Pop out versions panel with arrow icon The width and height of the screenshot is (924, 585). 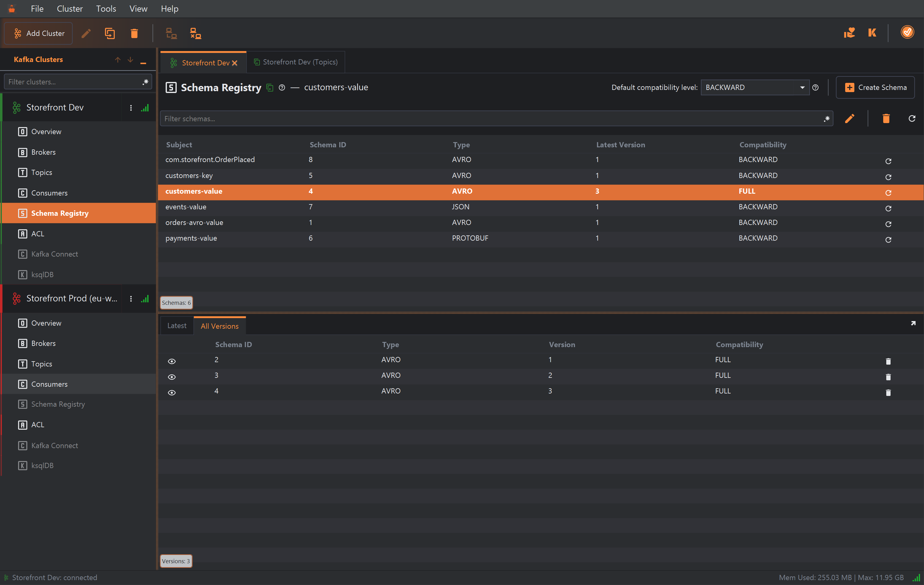(913, 323)
